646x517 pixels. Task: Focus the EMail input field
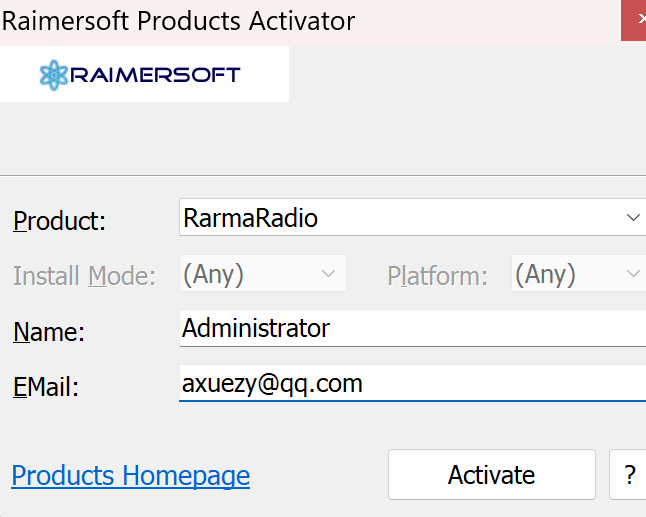pos(410,383)
